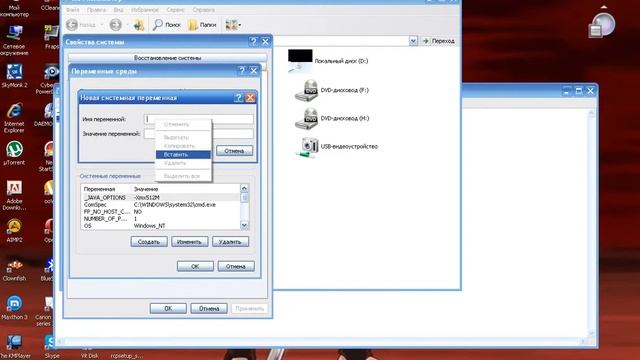640x360 pixels.
Task: Launch µTorrent desktop shortcut
Action: point(14,153)
